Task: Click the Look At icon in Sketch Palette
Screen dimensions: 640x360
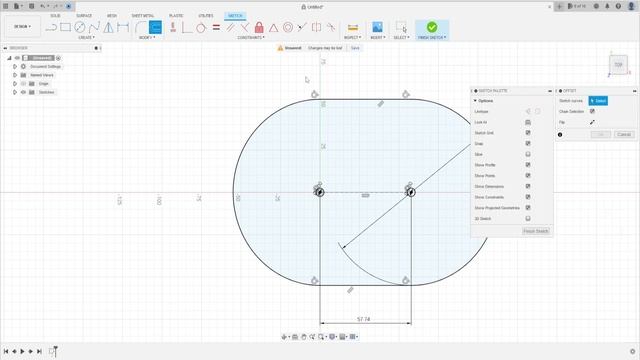Action: [x=528, y=122]
